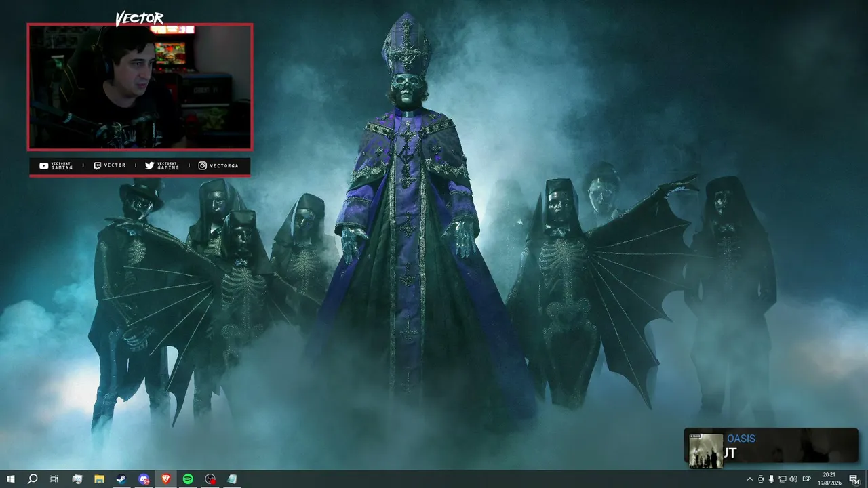This screenshot has width=868, height=488.
Task: Click the Instagram logo in the overlay bar
Action: 202,165
